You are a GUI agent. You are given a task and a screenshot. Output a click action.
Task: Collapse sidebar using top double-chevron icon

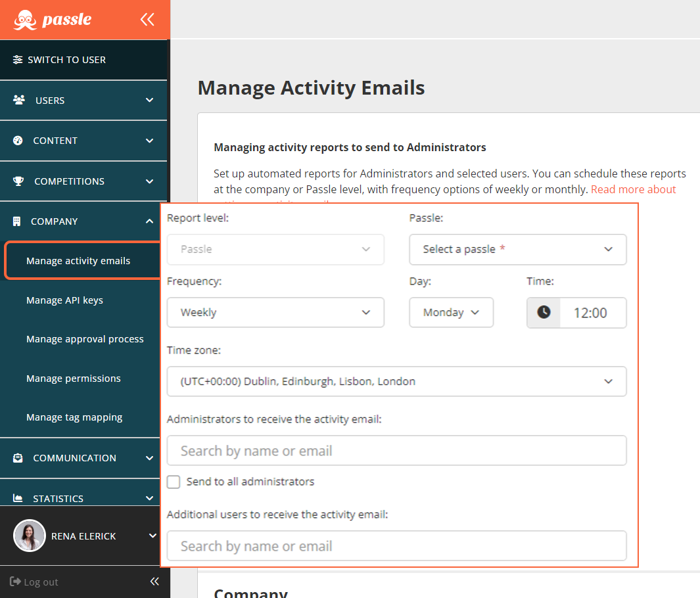point(147,19)
